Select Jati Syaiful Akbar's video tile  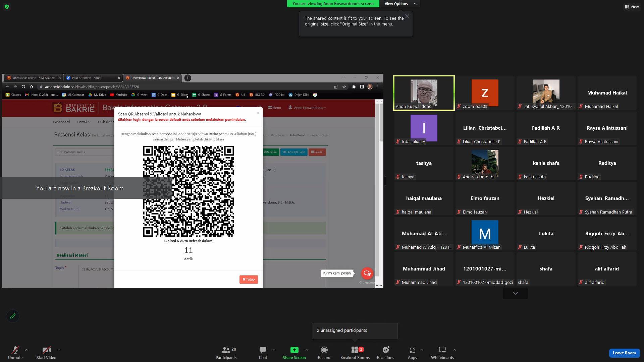(x=546, y=93)
